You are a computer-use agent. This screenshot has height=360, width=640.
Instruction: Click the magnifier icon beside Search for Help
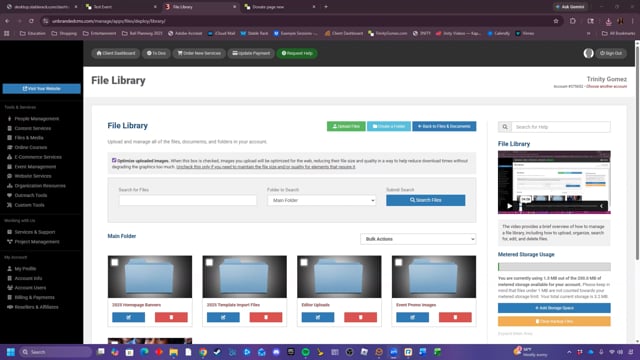(505, 127)
